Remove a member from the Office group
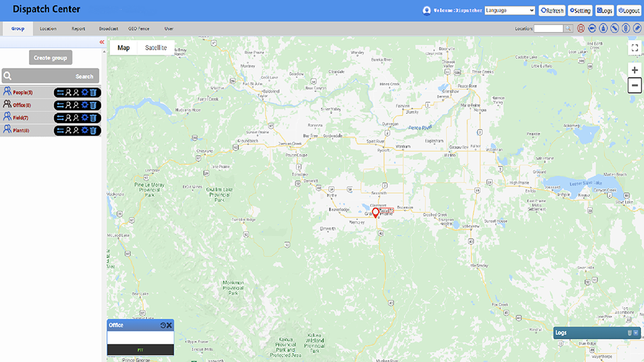Image resolution: width=644 pixels, height=362 pixels. [x=76, y=105]
